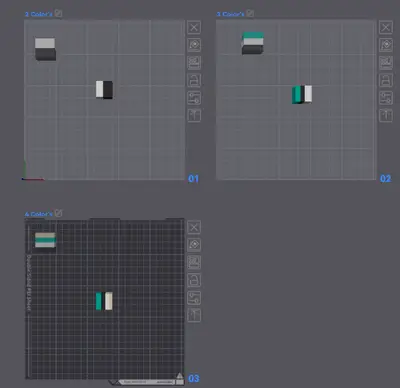Arrange objects on plate 02
This screenshot has width=400, height=388.
point(386,62)
